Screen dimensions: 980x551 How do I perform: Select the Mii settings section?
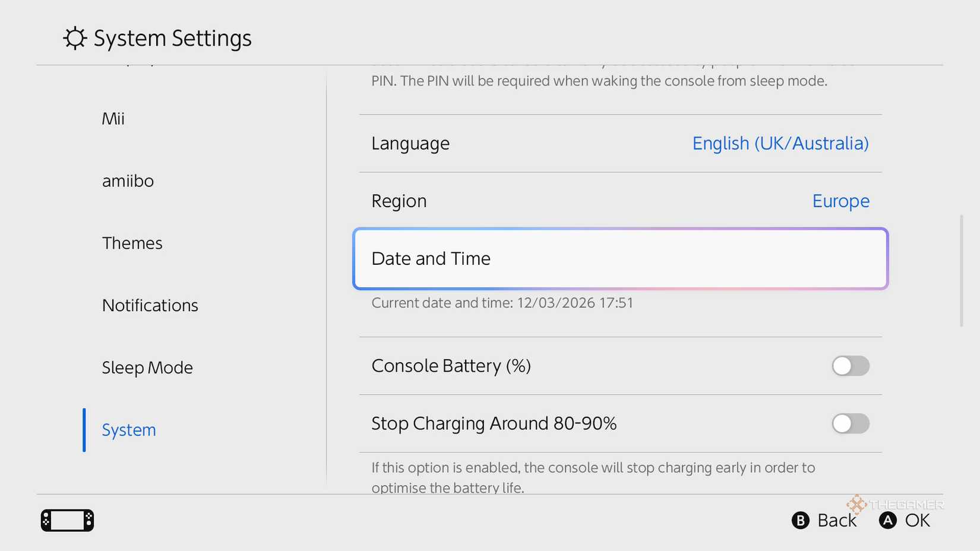coord(113,118)
